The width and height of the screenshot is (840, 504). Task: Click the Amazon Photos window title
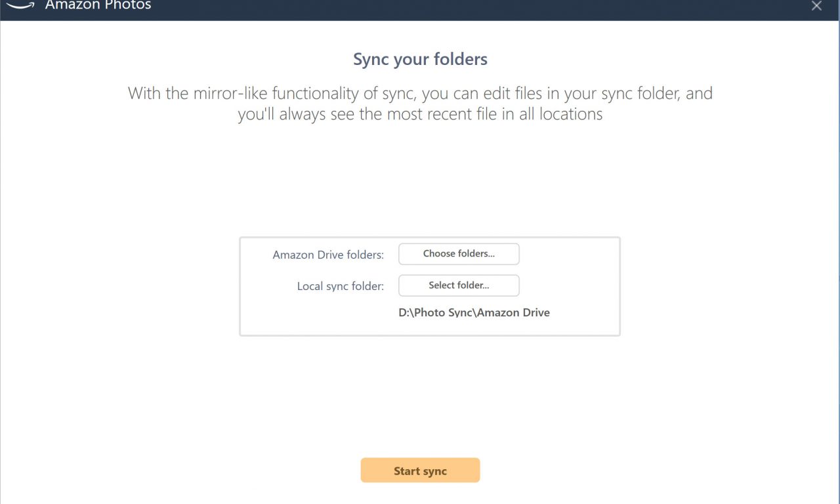[x=98, y=5]
